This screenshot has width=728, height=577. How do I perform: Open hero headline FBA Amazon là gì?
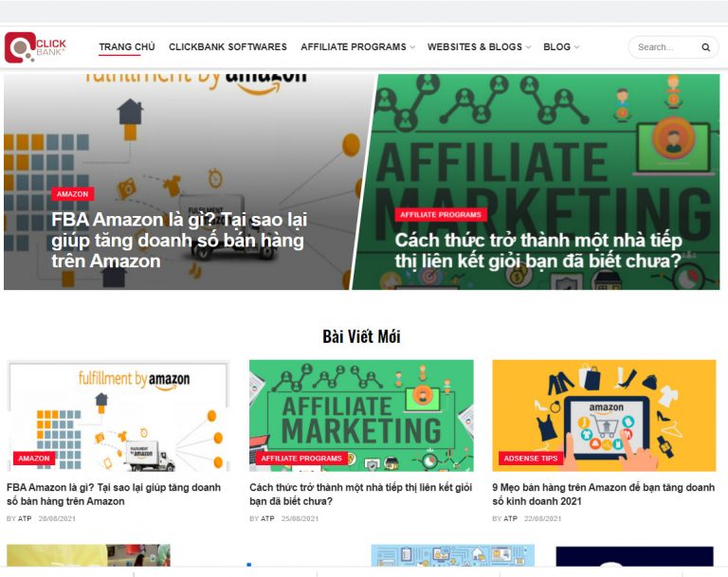click(179, 240)
